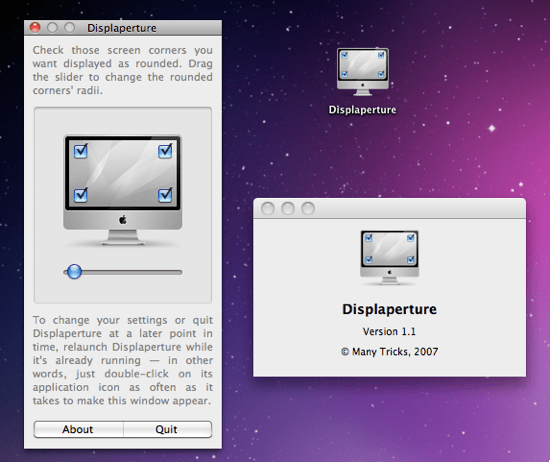Image resolution: width=550 pixels, height=462 pixels.
Task: Open the About dialog button
Action: tap(78, 429)
